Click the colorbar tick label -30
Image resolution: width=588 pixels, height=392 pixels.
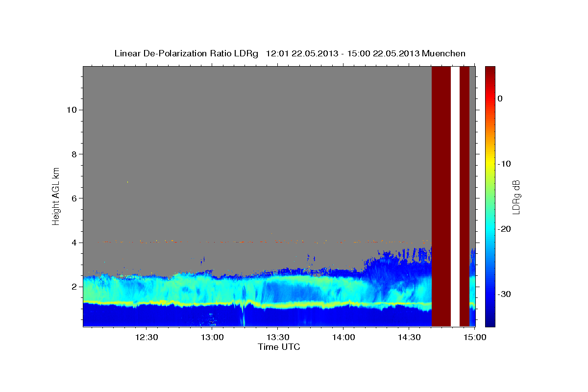tap(504, 294)
